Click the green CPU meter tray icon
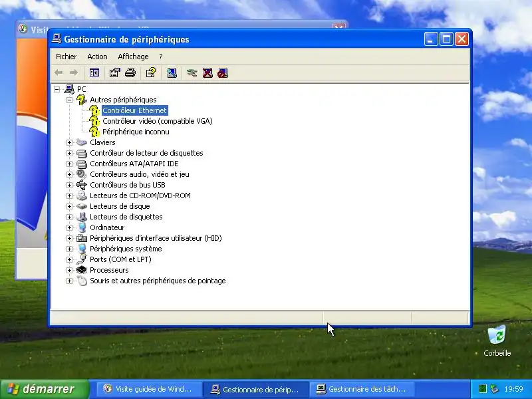This screenshot has width=532, height=399. (x=483, y=388)
